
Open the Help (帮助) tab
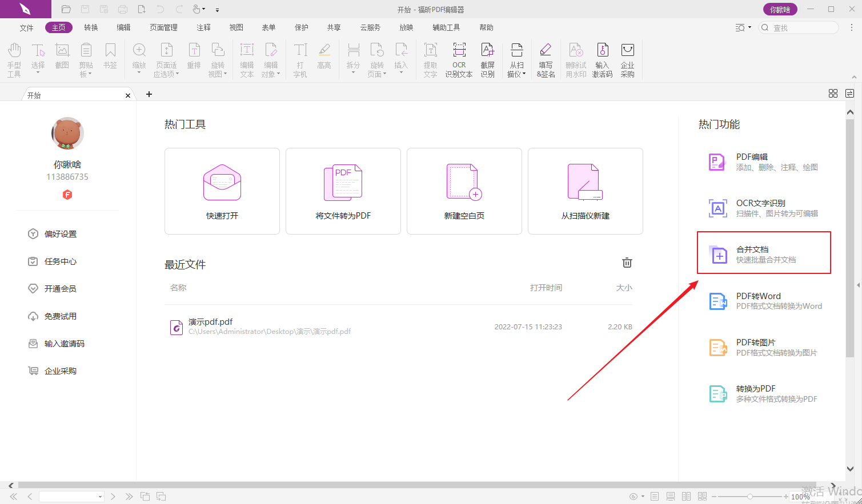point(486,27)
